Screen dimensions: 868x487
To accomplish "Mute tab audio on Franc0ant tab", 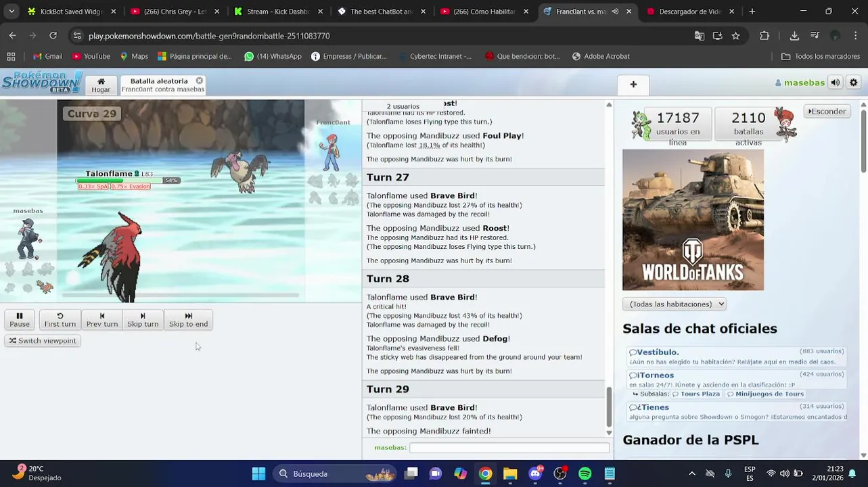I will [x=615, y=11].
